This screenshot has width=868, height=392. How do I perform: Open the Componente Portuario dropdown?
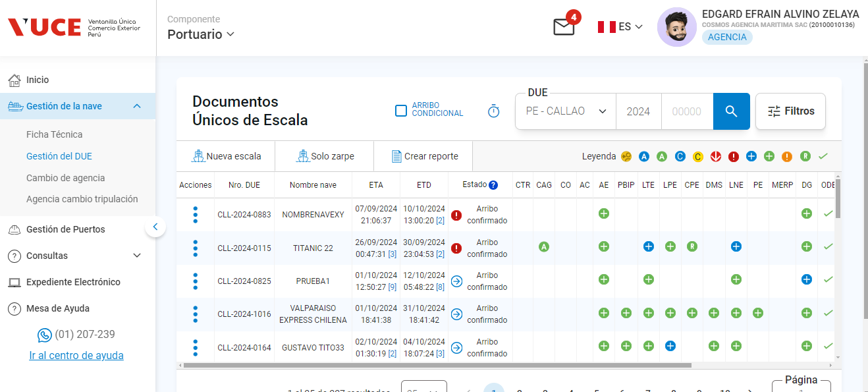coord(201,34)
